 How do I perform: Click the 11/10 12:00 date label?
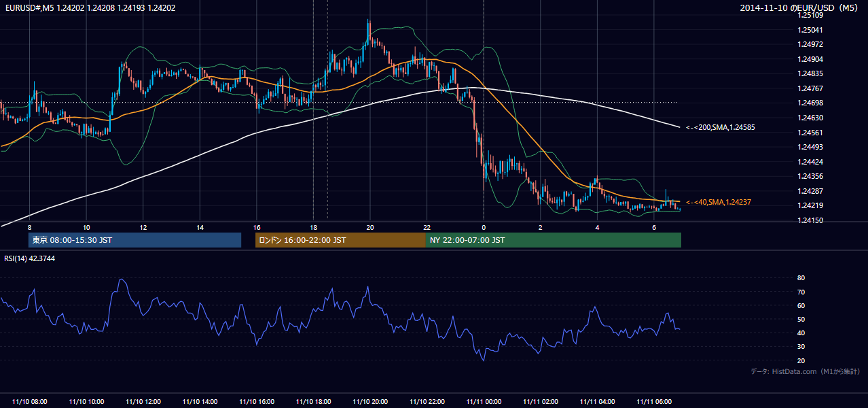pos(143,402)
